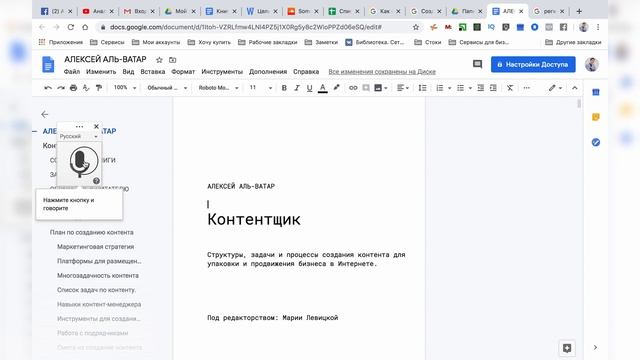
Task: Open the font size 11 dropdown
Action: (x=260, y=88)
